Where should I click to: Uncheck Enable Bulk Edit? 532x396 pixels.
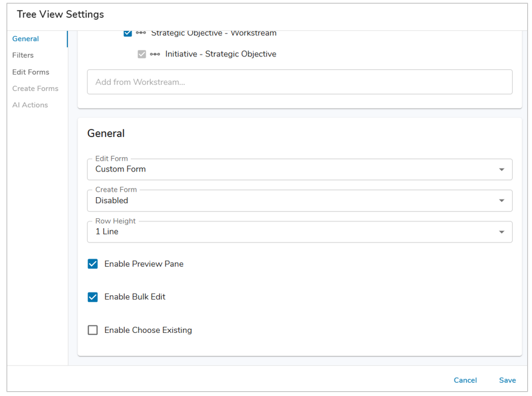pyautogui.click(x=93, y=297)
